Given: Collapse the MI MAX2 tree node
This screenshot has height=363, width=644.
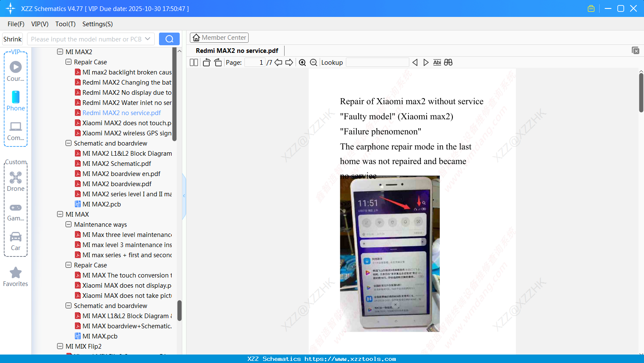Looking at the screenshot, I should (x=60, y=52).
